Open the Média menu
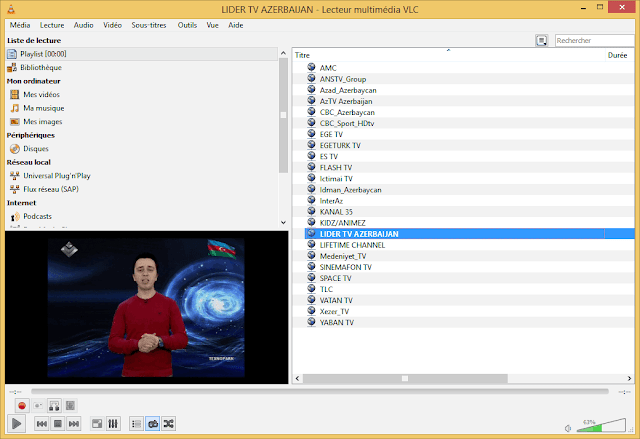The height and width of the screenshot is (439, 640). [x=20, y=25]
